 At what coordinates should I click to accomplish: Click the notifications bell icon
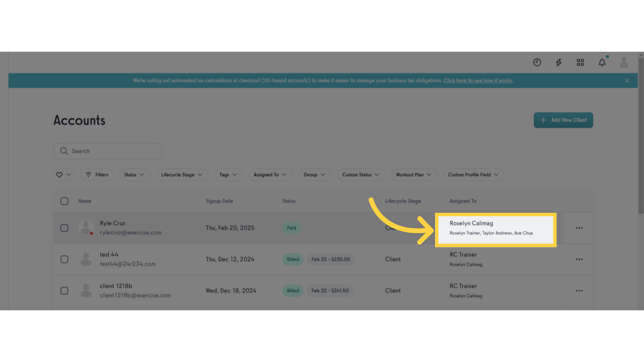point(602,62)
